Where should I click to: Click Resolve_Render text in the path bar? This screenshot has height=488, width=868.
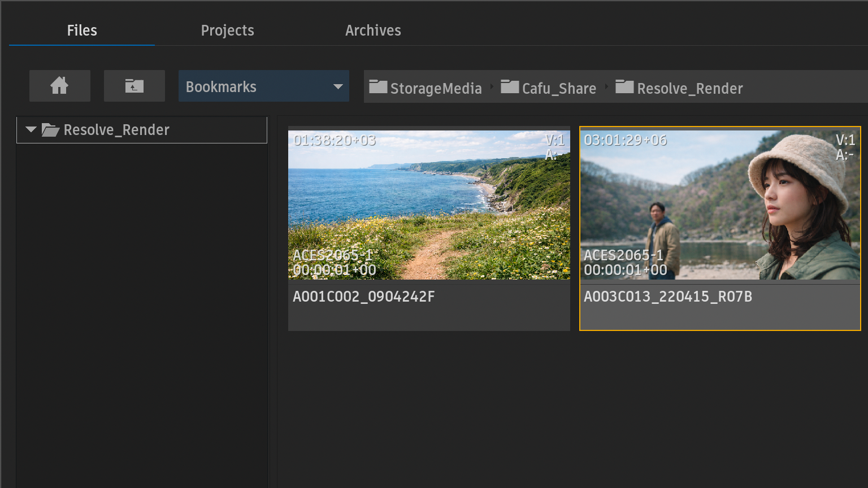[689, 89]
